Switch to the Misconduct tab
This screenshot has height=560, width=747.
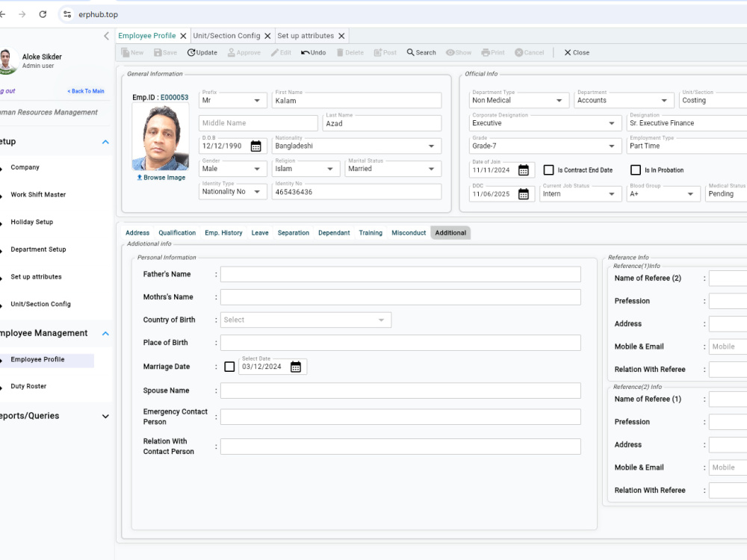[409, 233]
